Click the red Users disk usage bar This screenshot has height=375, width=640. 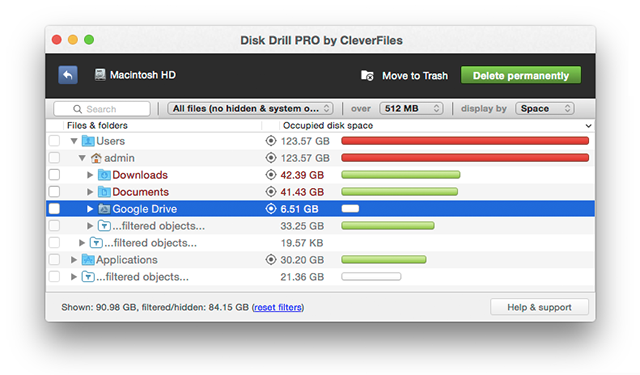pos(465,141)
